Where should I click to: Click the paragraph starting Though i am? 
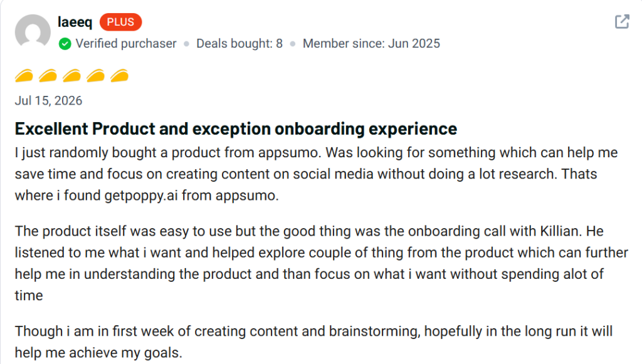pos(313,341)
